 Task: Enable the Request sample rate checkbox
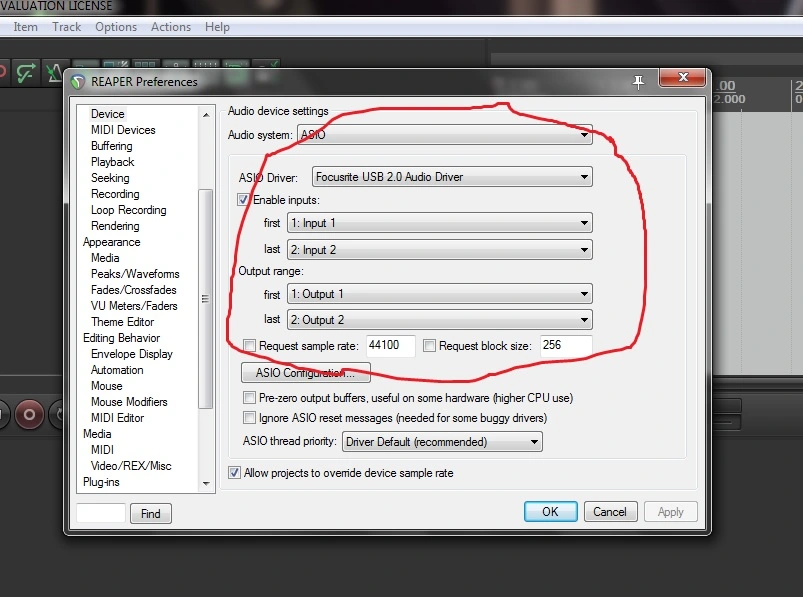249,346
